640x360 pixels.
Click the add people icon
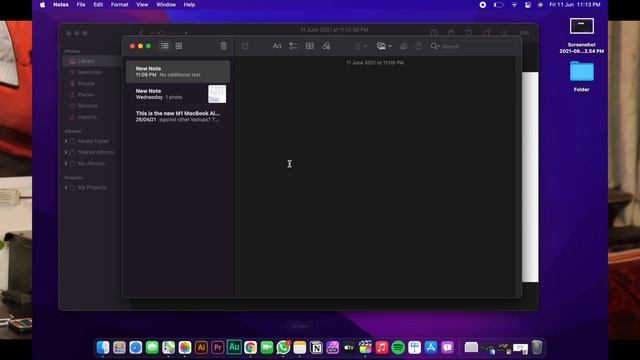point(404,46)
